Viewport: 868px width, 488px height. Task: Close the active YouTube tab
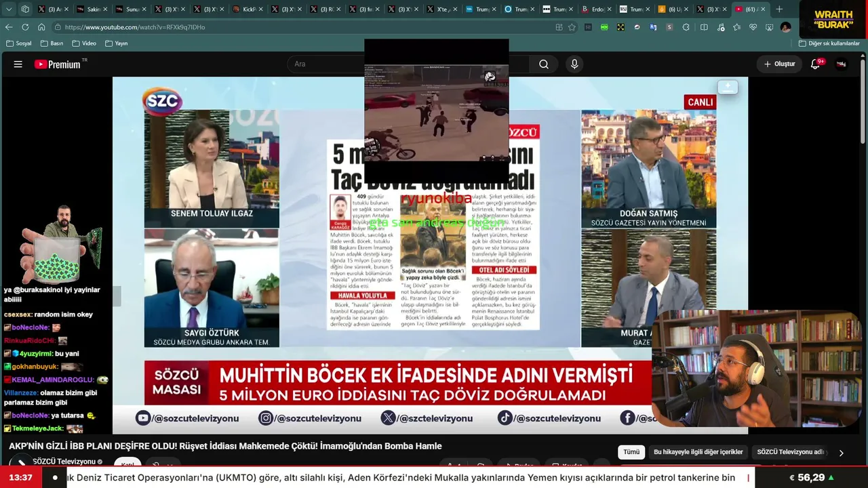pos(763,9)
